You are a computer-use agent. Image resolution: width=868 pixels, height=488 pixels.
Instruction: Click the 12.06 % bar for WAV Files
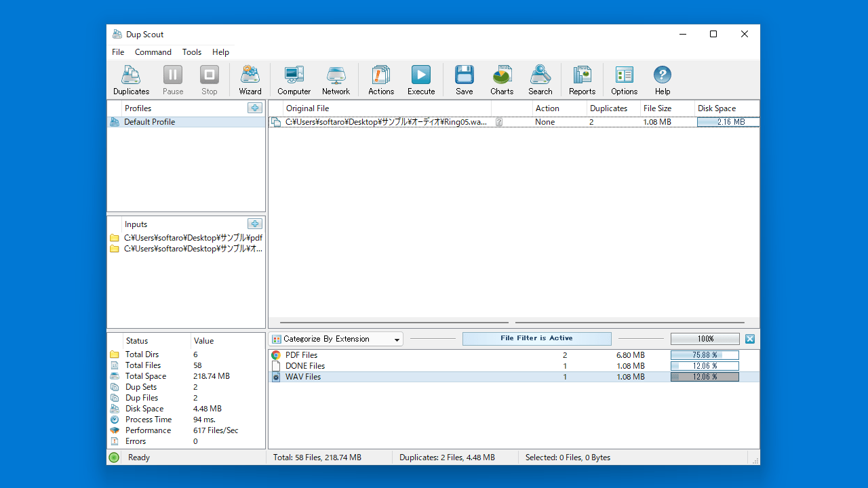pyautogui.click(x=705, y=377)
